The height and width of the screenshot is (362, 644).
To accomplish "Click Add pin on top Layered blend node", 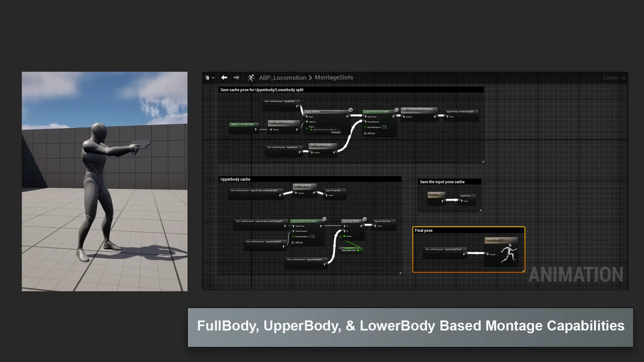I will [x=369, y=133].
